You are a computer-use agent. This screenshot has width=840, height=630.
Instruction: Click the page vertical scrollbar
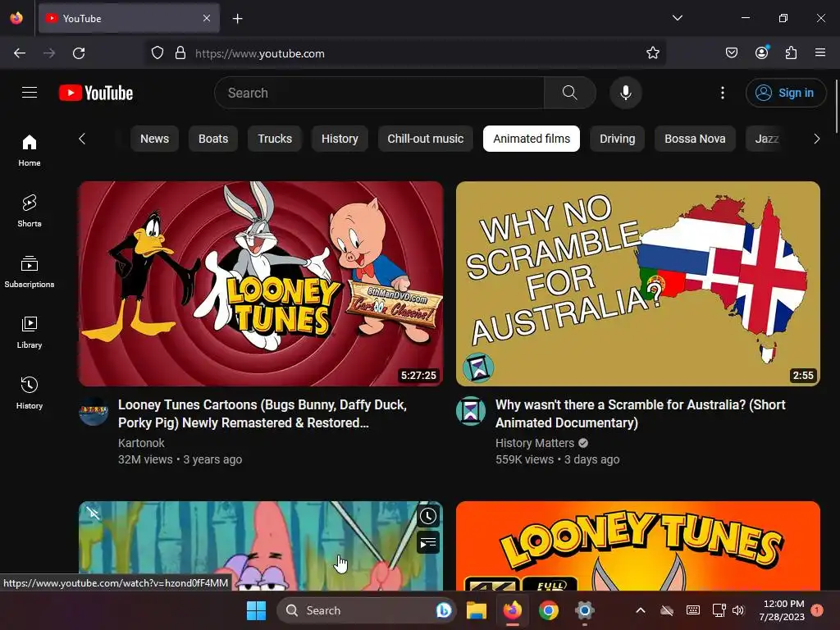(836, 107)
